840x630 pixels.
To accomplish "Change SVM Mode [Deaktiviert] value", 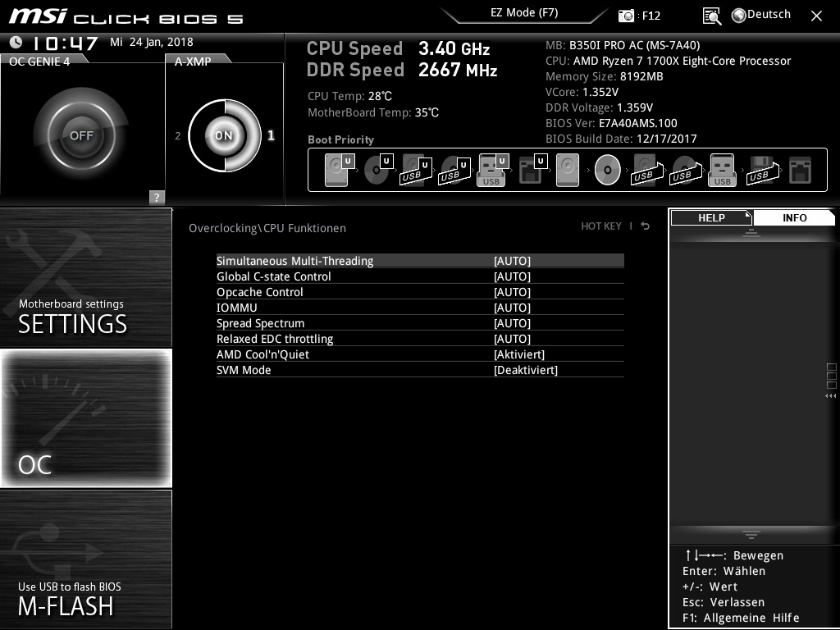I will click(526, 370).
